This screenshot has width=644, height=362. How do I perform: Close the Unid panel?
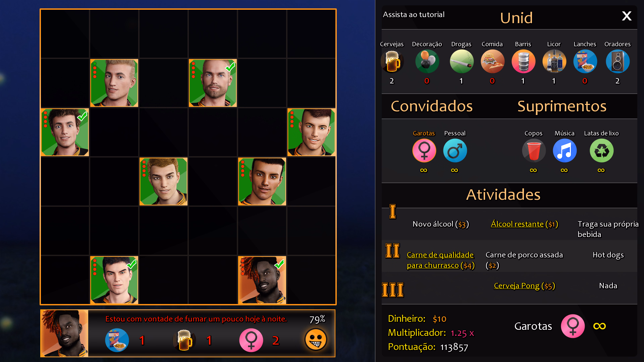pos(627,16)
